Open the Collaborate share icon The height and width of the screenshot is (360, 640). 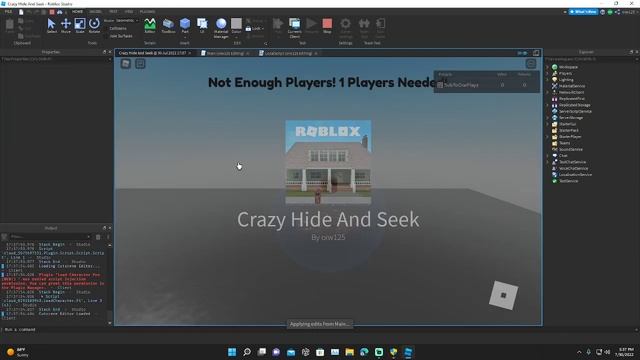coord(617,12)
